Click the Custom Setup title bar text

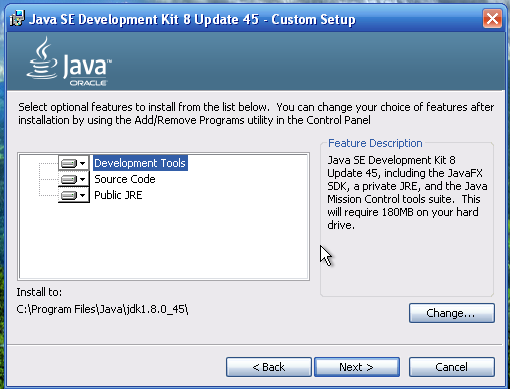192,19
